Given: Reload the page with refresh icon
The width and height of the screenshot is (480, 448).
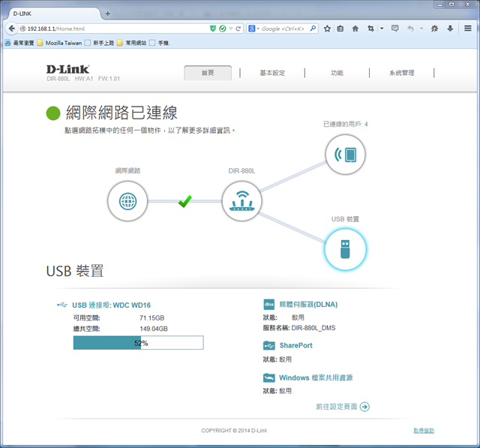Looking at the screenshot, I should click(238, 29).
